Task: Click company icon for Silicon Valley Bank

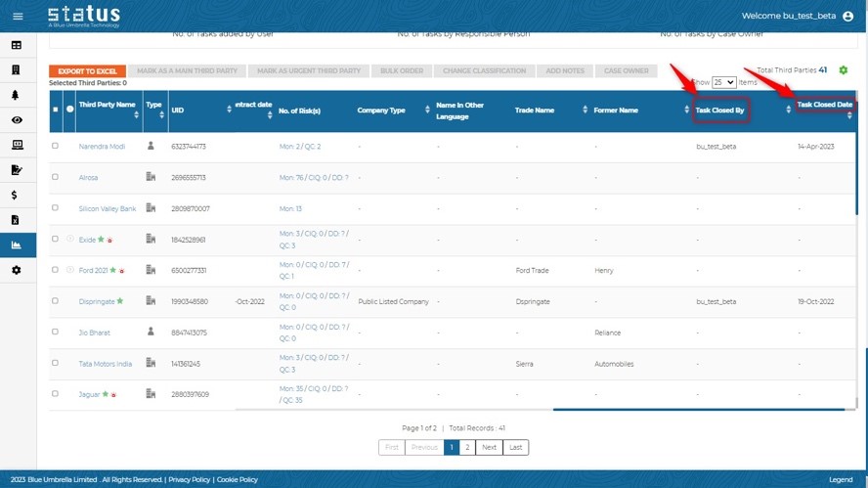Action: [x=151, y=207]
